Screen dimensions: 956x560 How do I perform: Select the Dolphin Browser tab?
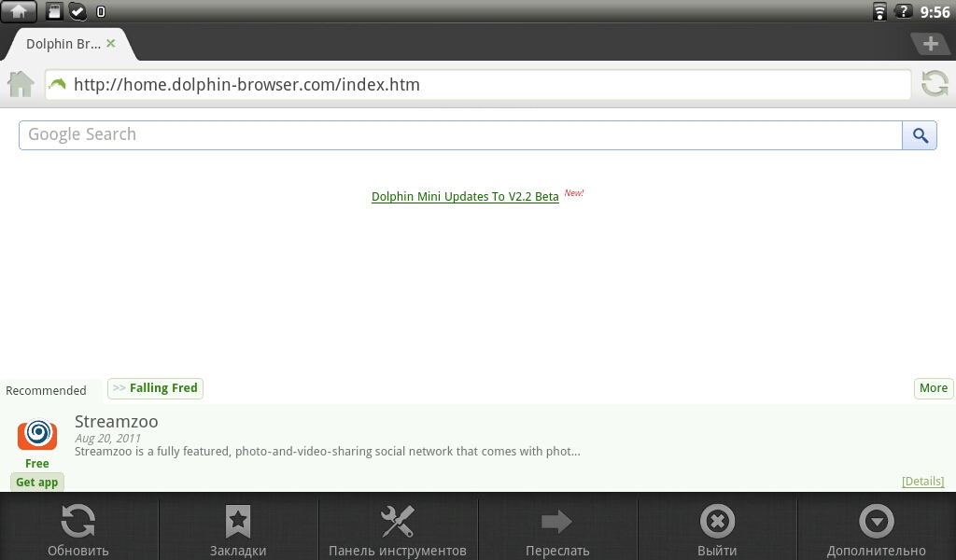pyautogui.click(x=63, y=44)
